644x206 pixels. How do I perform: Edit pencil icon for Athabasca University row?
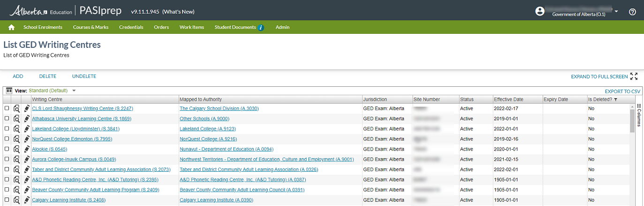(x=27, y=119)
